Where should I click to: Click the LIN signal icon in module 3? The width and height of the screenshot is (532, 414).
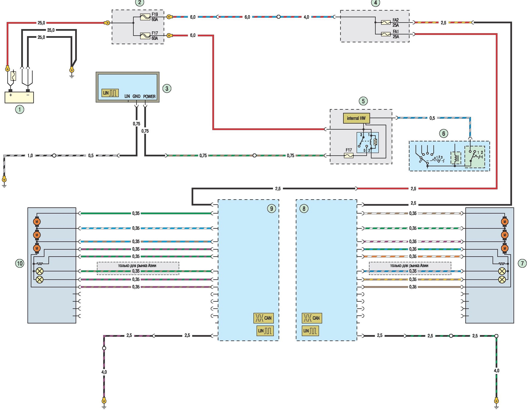[110, 93]
